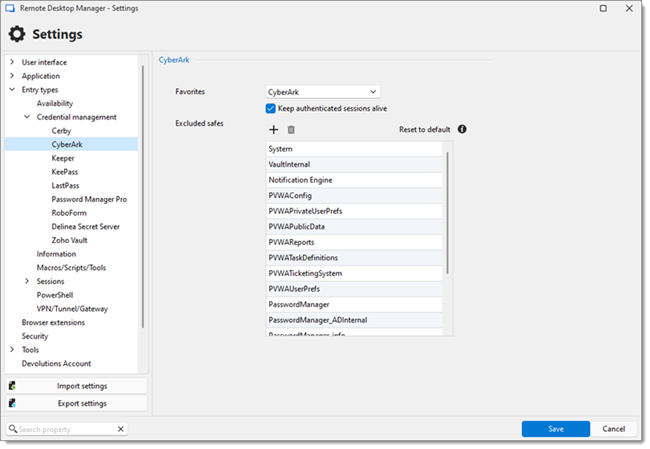The height and width of the screenshot is (449, 650).
Task: Expand the Sessions tree node
Action: pos(27,281)
